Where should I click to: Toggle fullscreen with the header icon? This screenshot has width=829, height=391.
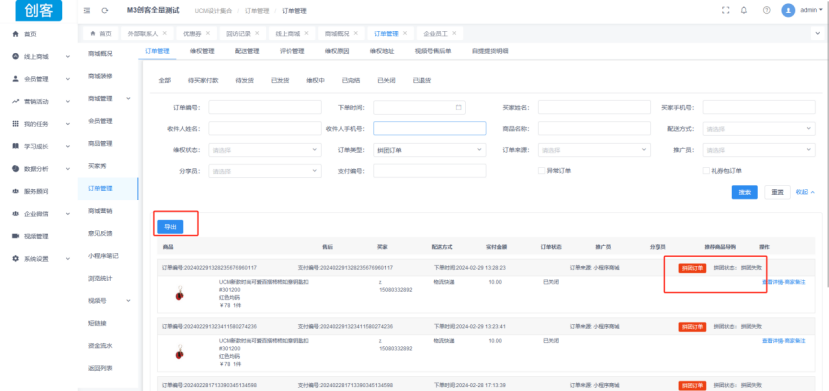coord(725,10)
